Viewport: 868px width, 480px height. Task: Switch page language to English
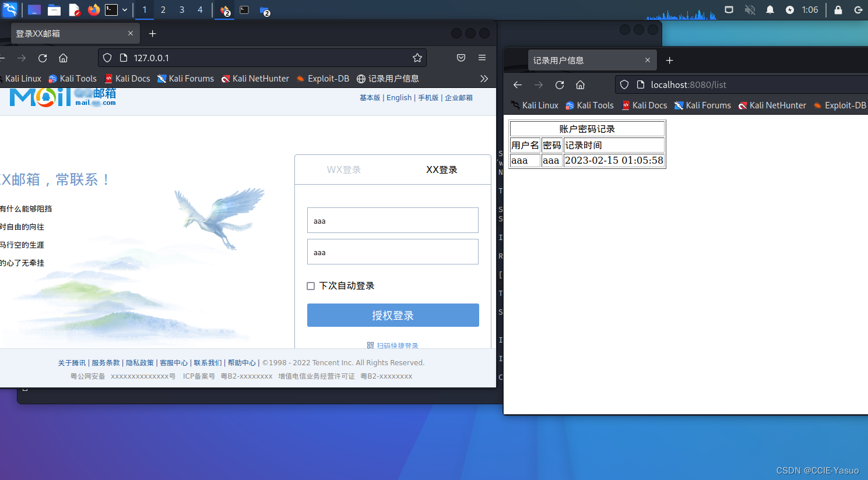click(x=399, y=98)
